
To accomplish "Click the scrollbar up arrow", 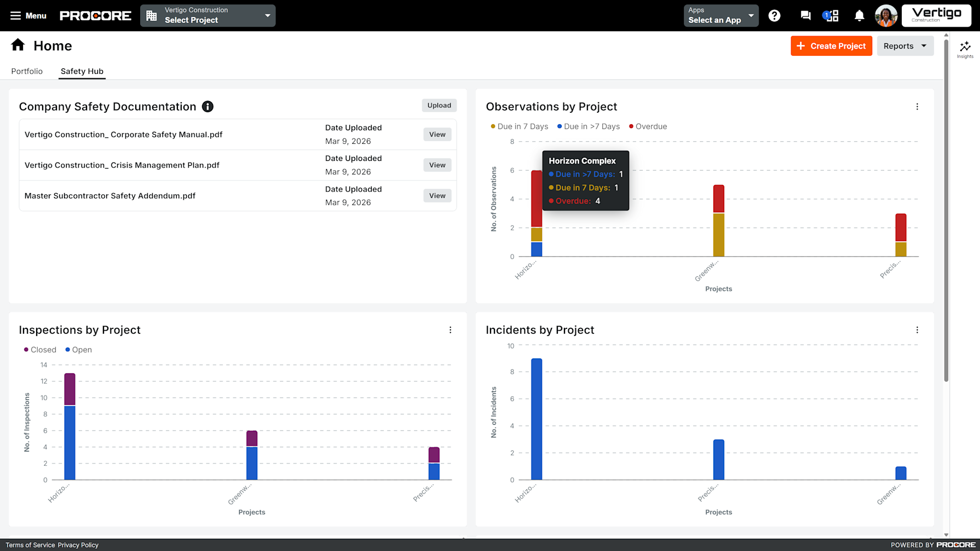I will tap(946, 35).
